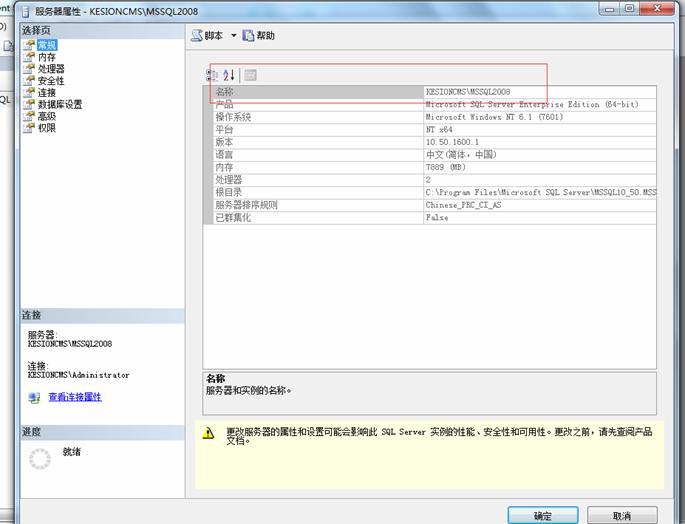685x524 pixels.
Task: Go to the 安全性 page
Action: pos(51,81)
